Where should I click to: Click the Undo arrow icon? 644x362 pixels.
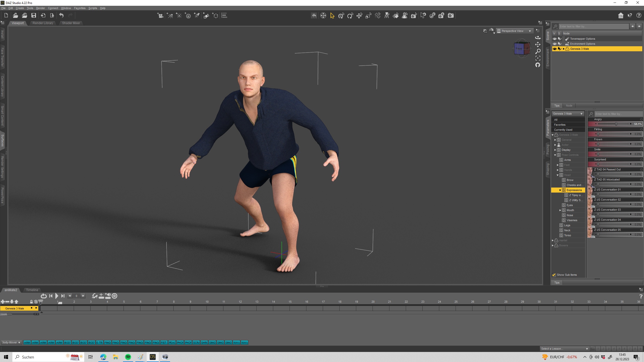pos(61,16)
